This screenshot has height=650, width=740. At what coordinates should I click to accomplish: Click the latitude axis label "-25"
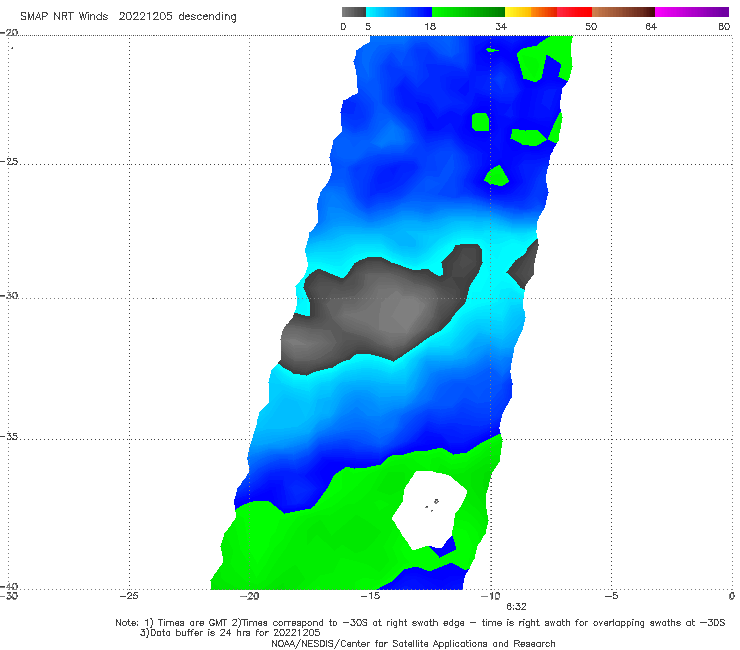tap(9, 161)
